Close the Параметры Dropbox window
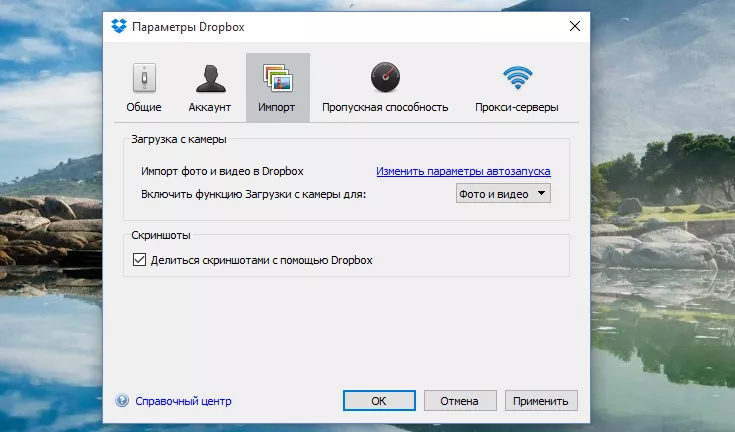This screenshot has height=432, width=735. [575, 26]
